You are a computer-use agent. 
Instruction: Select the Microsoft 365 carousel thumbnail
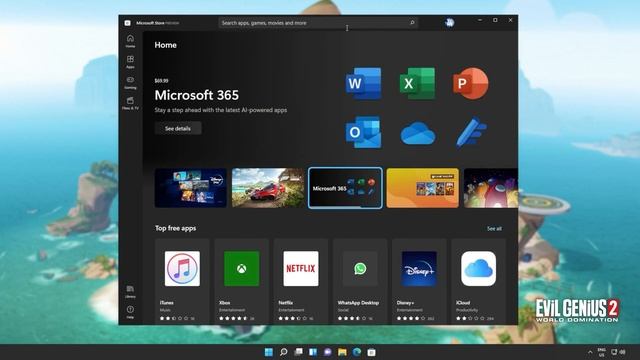tap(345, 188)
